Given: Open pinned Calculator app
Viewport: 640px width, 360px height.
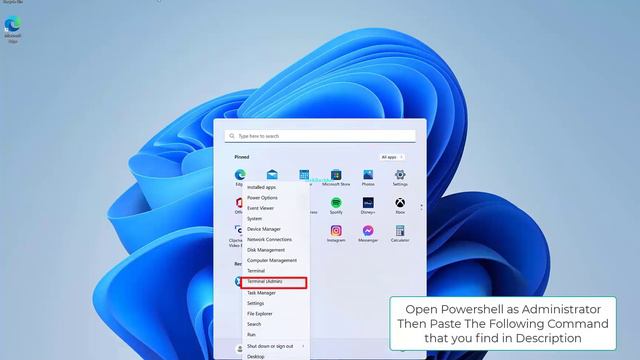Looking at the screenshot, I should (x=400, y=234).
